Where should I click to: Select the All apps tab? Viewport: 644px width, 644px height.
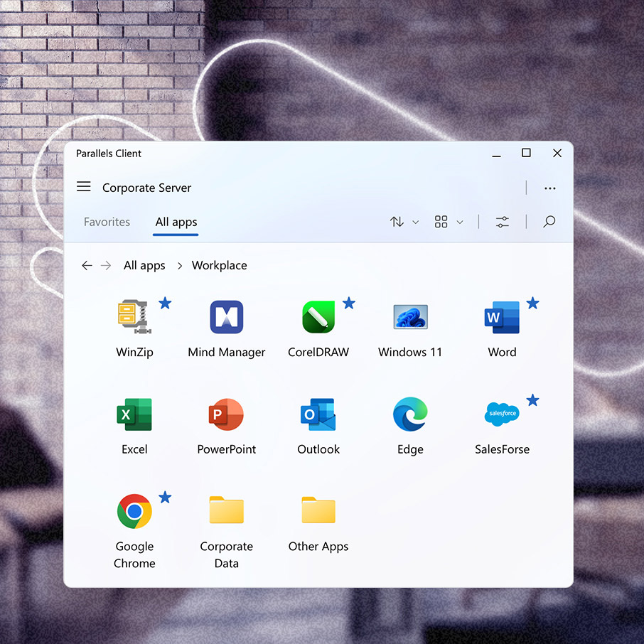tap(176, 222)
